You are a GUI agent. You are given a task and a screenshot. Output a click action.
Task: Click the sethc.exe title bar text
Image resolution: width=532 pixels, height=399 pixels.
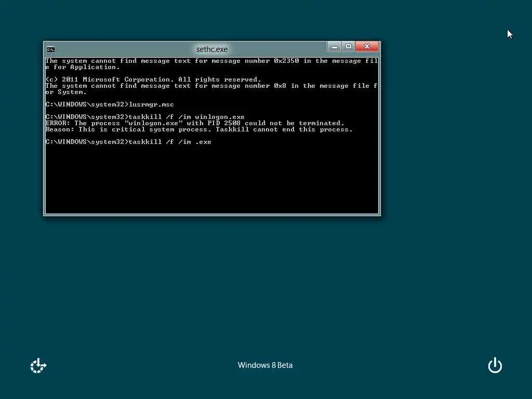click(212, 49)
